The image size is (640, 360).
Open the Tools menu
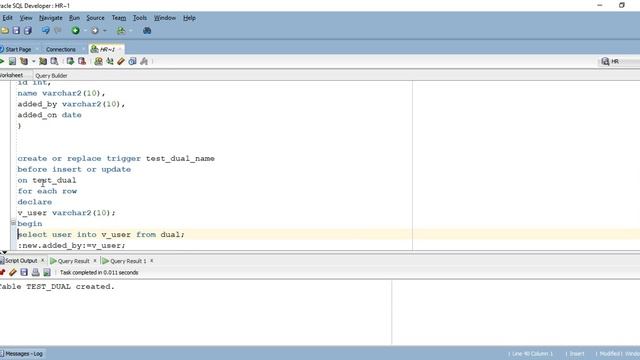click(140, 18)
